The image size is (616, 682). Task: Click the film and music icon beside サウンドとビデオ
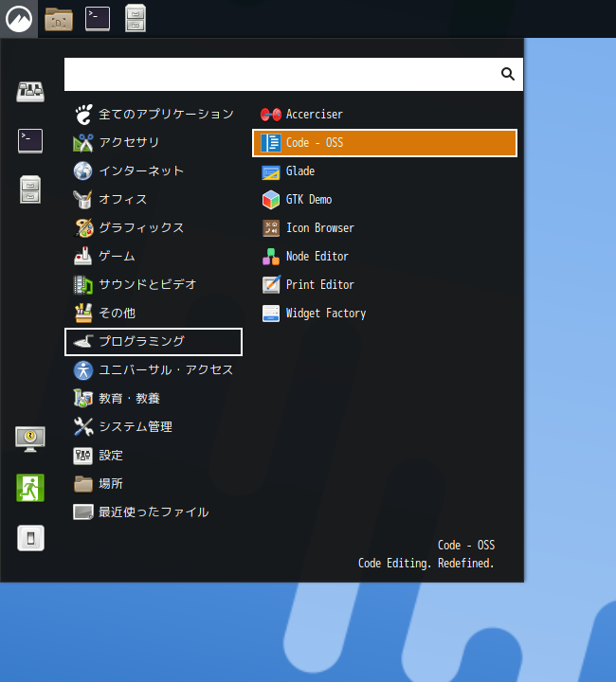click(x=82, y=285)
